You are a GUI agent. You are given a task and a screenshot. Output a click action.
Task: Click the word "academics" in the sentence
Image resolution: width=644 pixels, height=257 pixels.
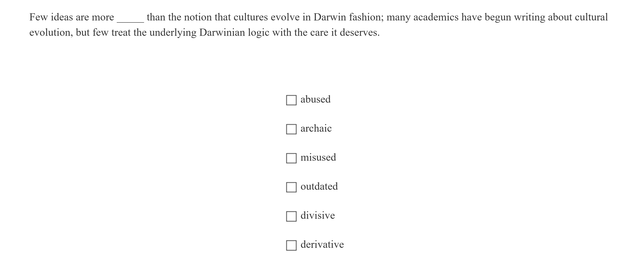click(x=435, y=17)
